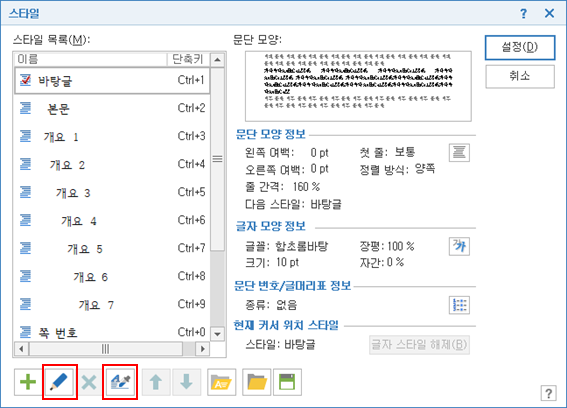This screenshot has width=567, height=408.
Task: Close the 스타일 dialog
Action: coord(549,13)
